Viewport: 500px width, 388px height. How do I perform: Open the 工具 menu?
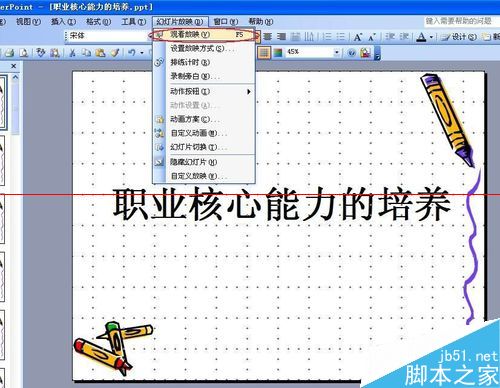(133, 22)
